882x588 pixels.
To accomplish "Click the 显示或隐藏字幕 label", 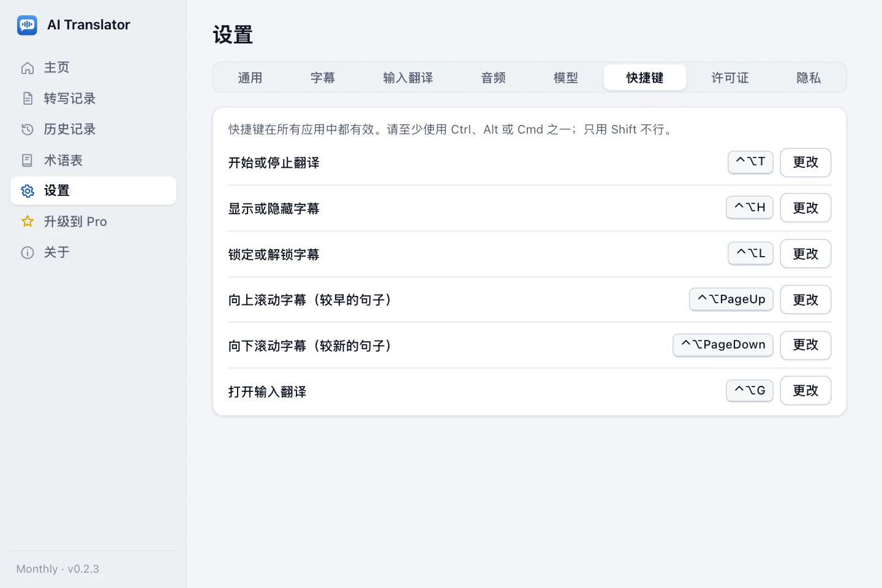I will 274,209.
